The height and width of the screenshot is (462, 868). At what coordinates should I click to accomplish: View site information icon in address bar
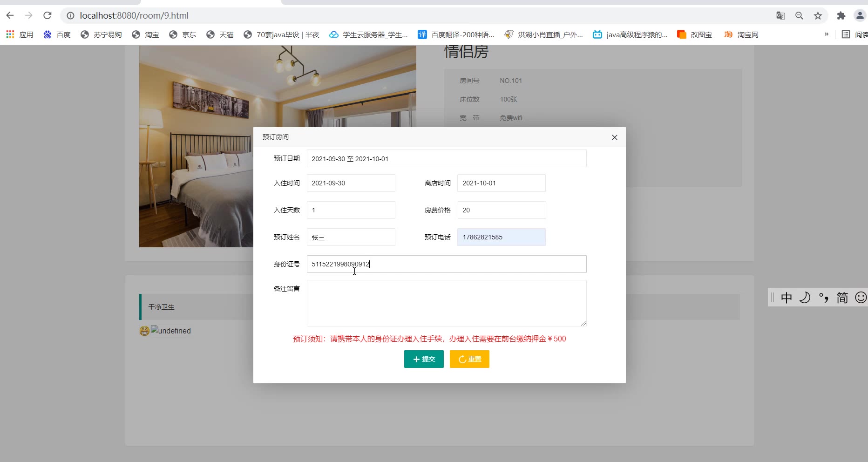coord(70,15)
